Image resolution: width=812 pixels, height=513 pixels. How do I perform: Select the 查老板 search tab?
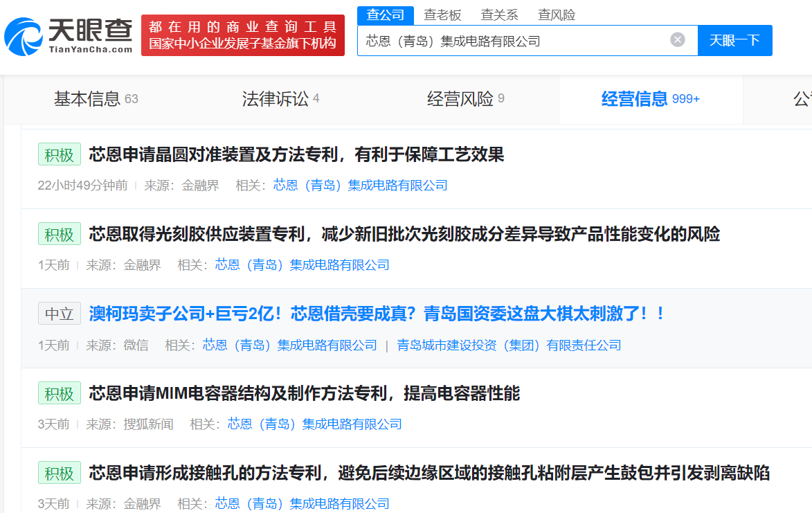coord(442,15)
